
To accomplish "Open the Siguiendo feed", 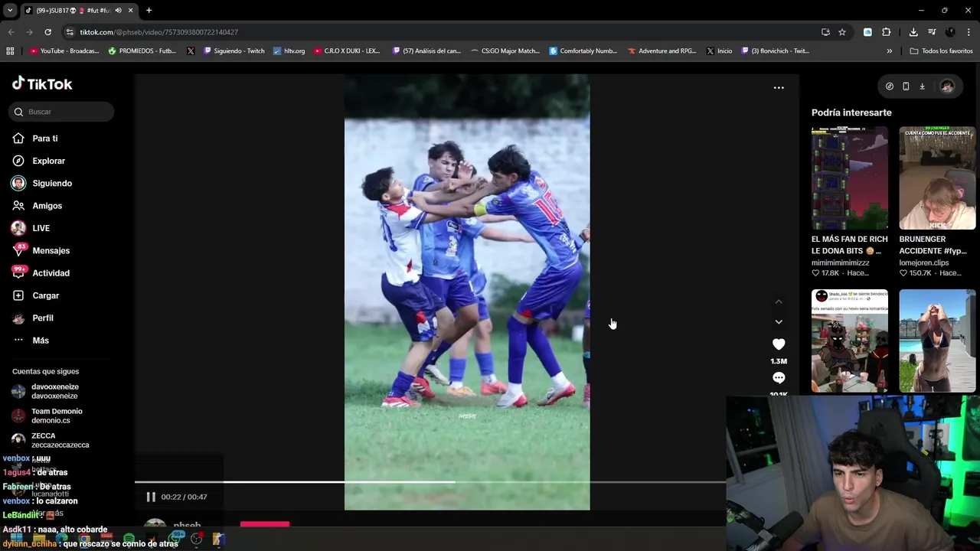I will pos(52,183).
